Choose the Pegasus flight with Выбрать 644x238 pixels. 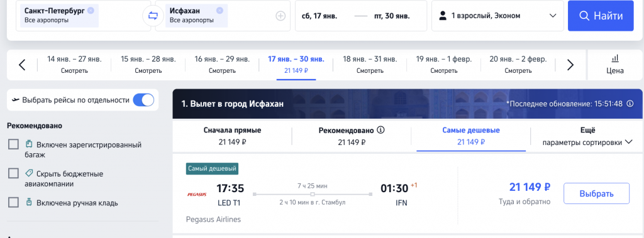pos(596,193)
